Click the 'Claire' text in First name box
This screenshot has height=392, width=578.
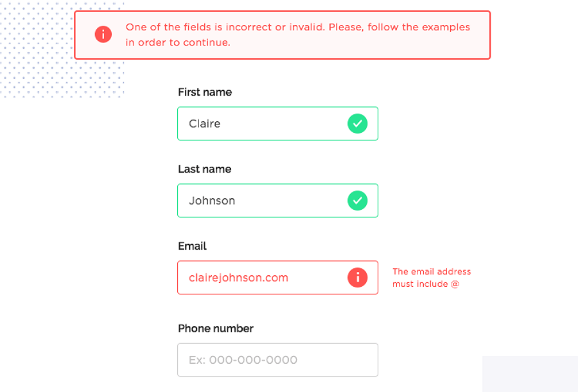204,124
